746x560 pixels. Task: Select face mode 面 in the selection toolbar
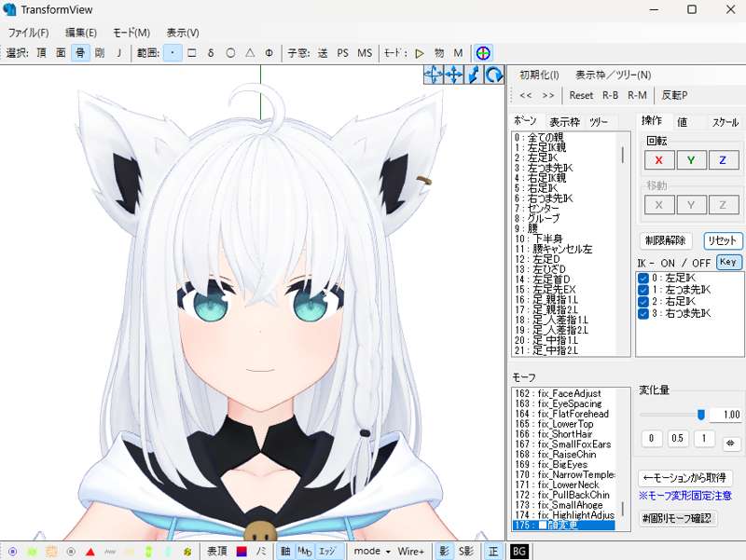tap(61, 53)
